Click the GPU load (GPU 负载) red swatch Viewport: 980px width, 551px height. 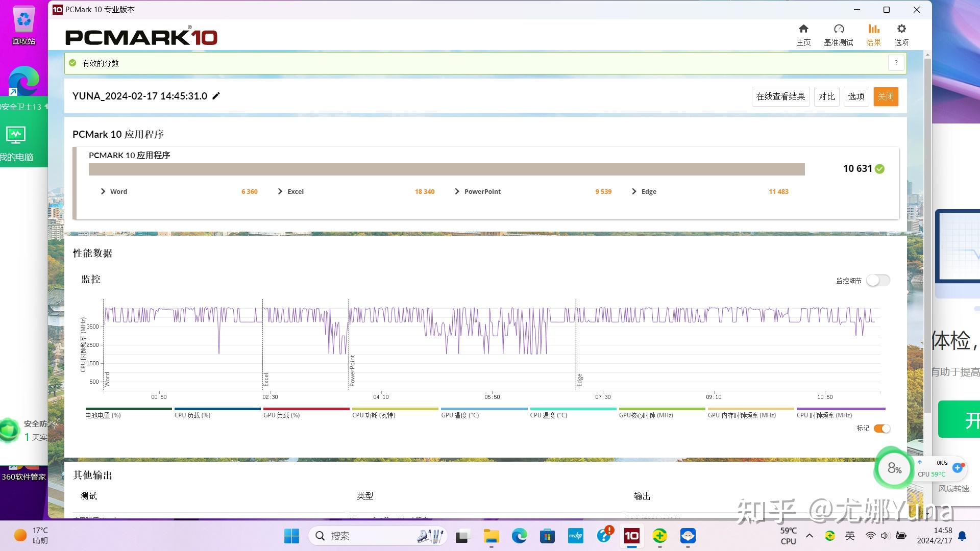click(x=306, y=409)
